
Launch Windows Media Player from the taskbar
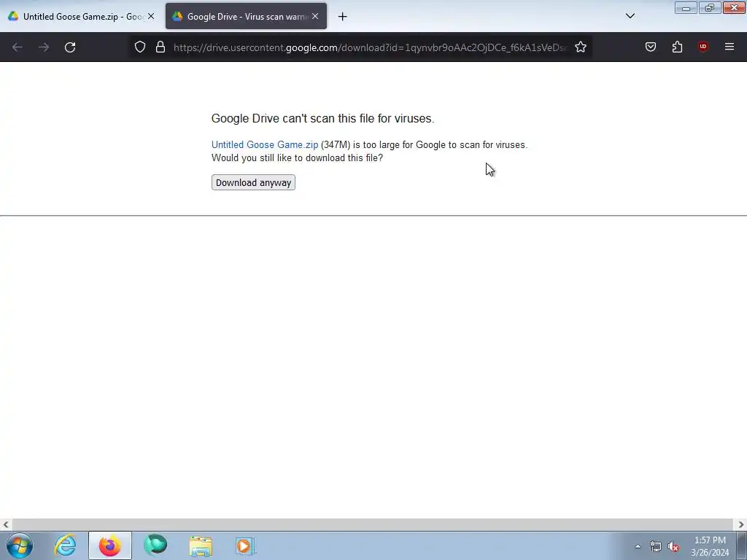[245, 545]
